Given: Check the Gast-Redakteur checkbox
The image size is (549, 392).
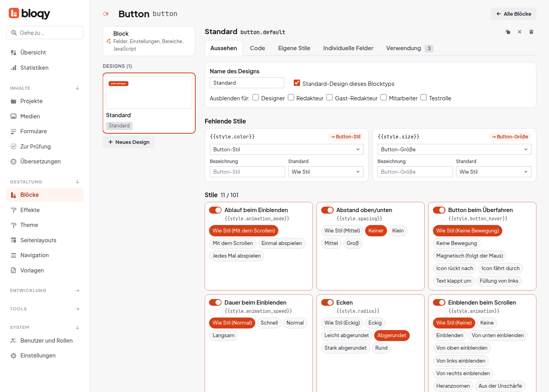Looking at the screenshot, I should tap(329, 97).
